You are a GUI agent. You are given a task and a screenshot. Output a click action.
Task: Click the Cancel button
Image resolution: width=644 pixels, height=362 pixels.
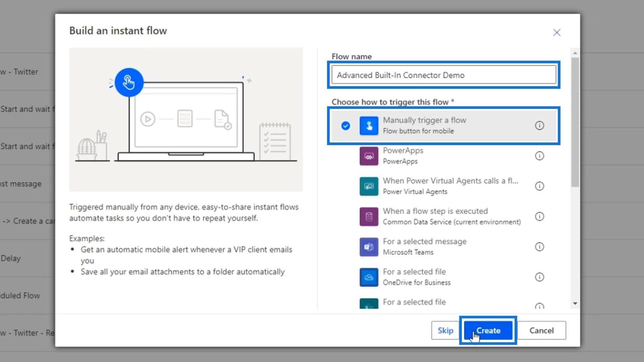pyautogui.click(x=541, y=330)
